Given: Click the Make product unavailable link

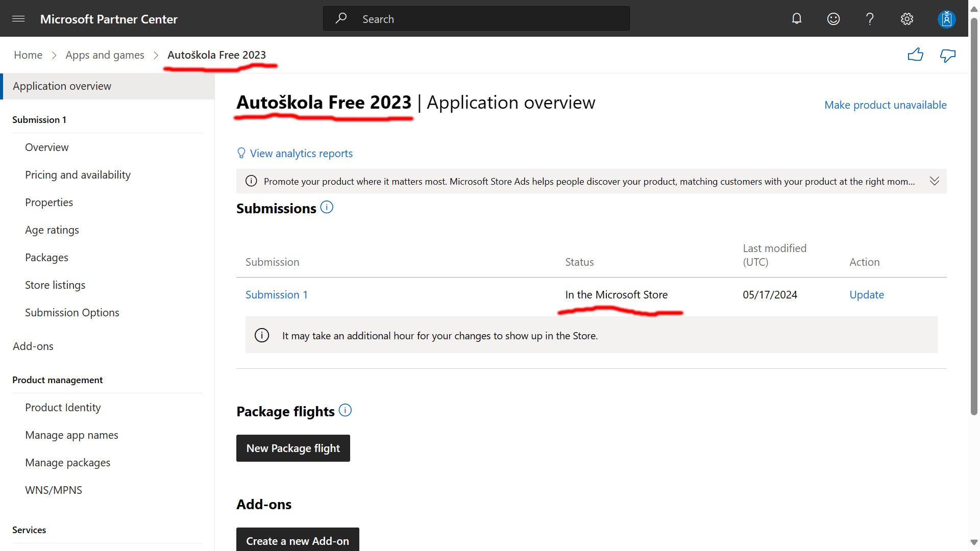Looking at the screenshot, I should tap(885, 105).
